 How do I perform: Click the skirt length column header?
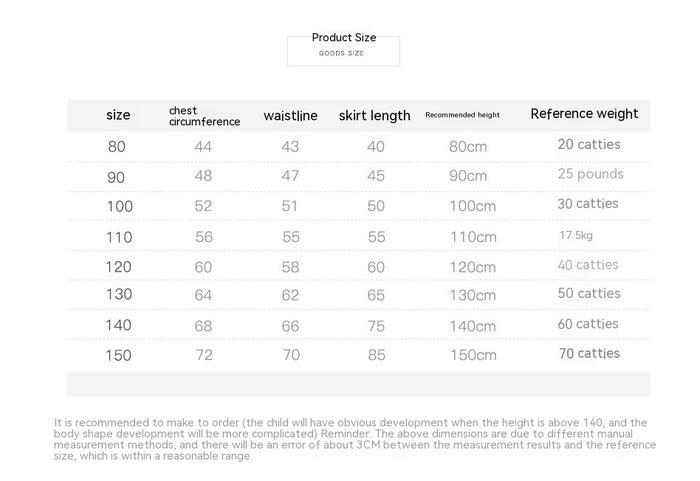pos(374,116)
